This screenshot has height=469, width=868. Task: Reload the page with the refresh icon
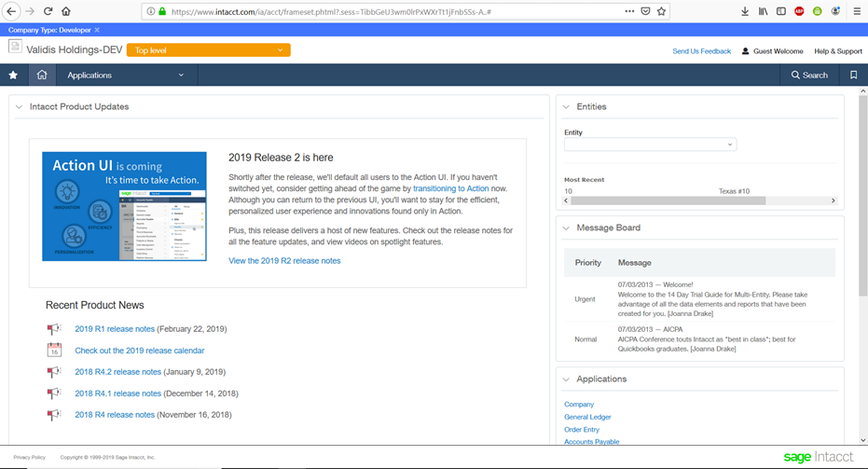pos(48,11)
